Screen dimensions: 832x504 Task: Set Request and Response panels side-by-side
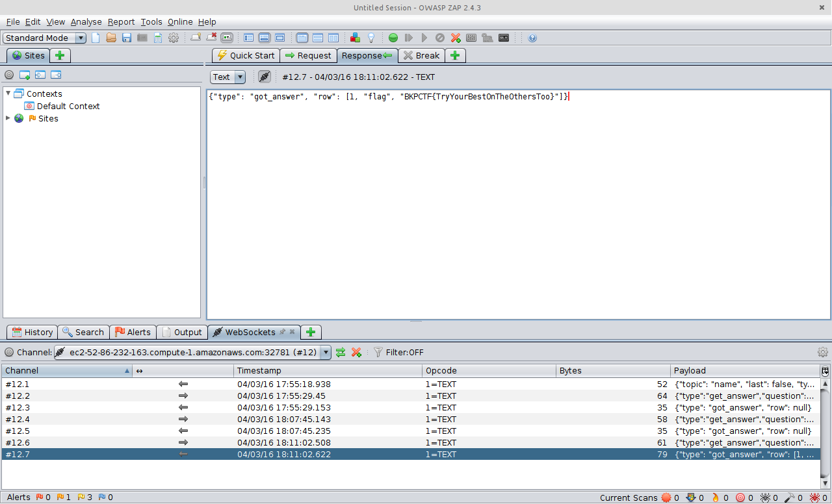point(333,38)
